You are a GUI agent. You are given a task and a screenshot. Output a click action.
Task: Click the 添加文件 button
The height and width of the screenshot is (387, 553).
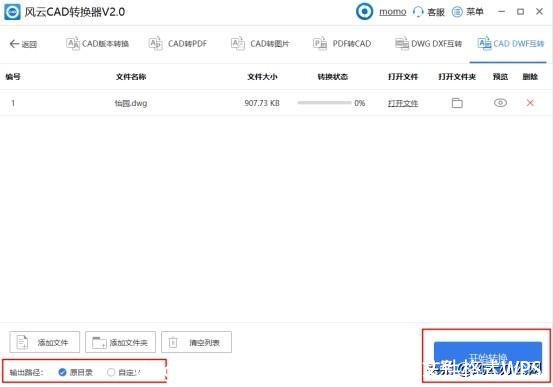pos(44,342)
